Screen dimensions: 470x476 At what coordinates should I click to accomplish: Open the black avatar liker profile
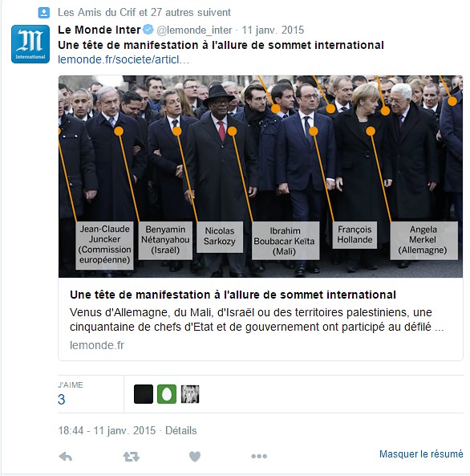pos(144,394)
